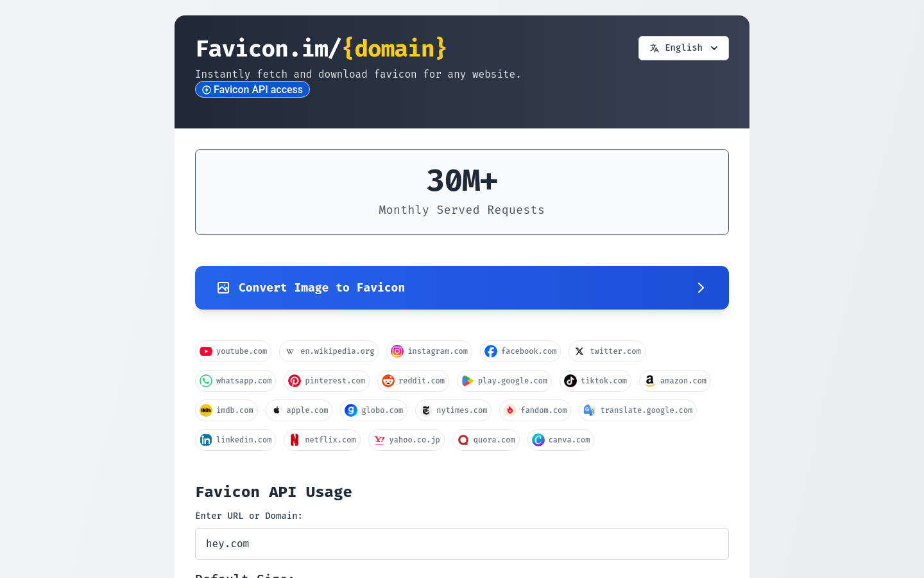Click the Netflix favicon icon
924x578 pixels.
pos(295,440)
